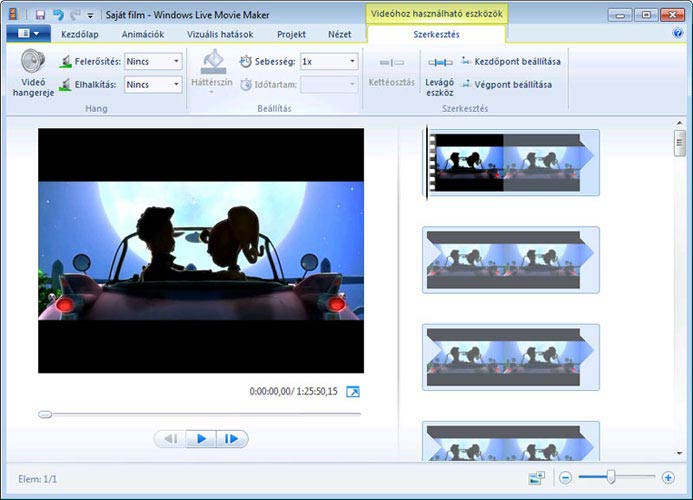Screen dimensions: 693x500
Task: Open the blue application menu button
Action: pyautogui.click(x=28, y=33)
